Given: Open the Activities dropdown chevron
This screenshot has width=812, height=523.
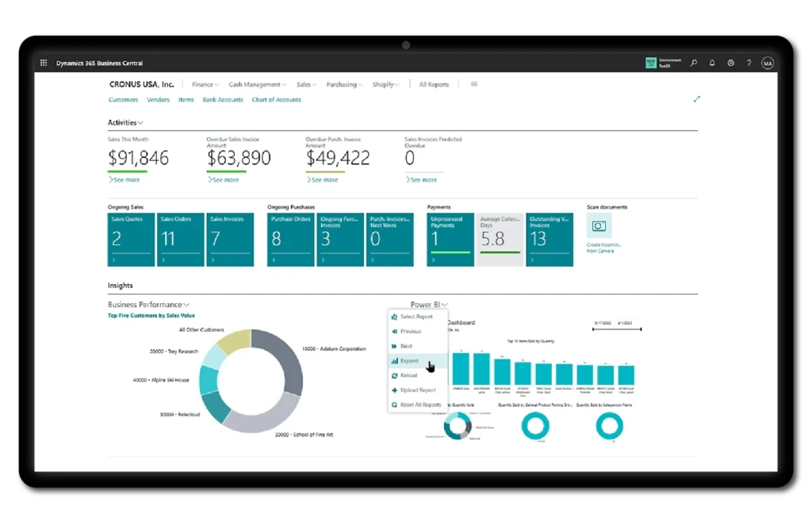Looking at the screenshot, I should click(x=140, y=123).
